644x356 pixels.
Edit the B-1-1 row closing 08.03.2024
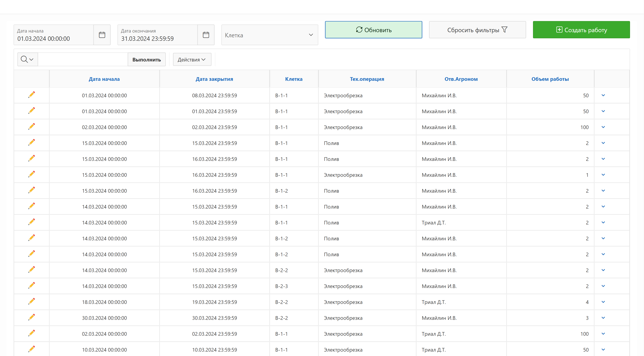tap(32, 95)
